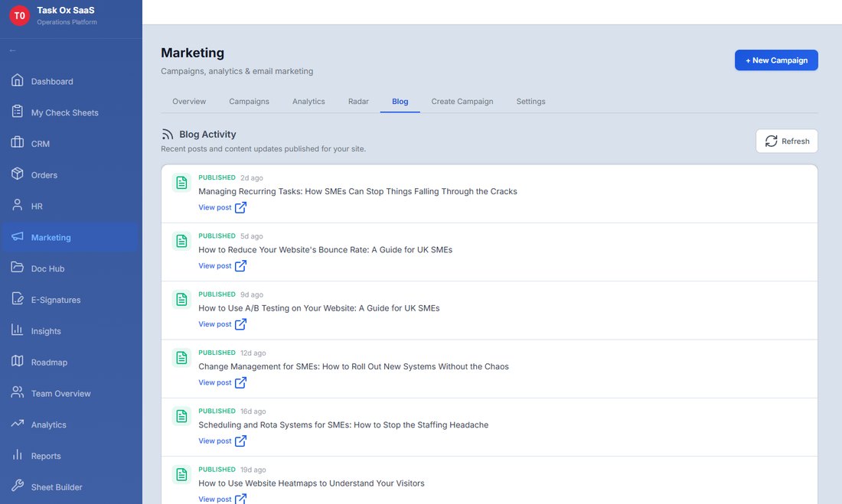Screen dimensions: 842x504
Task: Click the Sheet Builder wrench icon
Action: (17, 486)
